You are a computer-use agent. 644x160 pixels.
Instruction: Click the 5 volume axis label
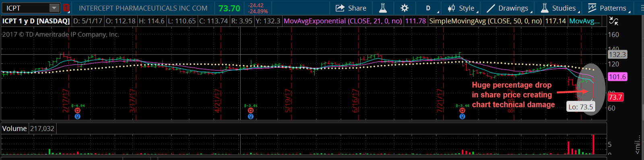610,144
